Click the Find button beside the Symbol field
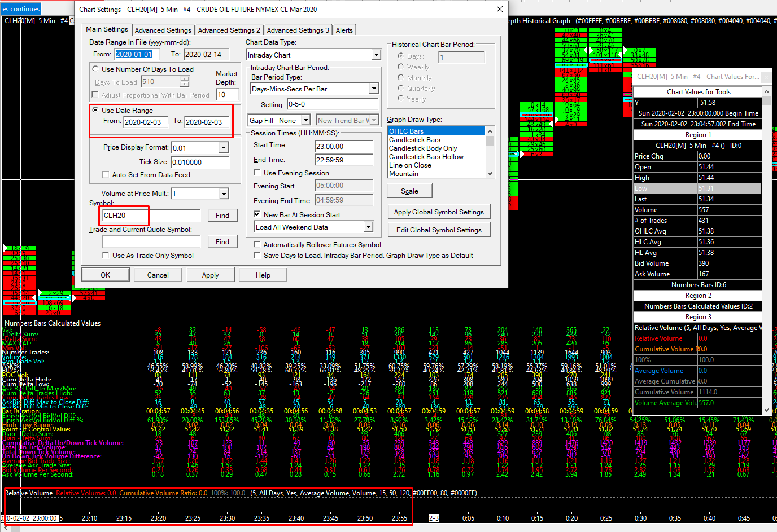Image resolution: width=777 pixels, height=532 pixels. pos(222,216)
